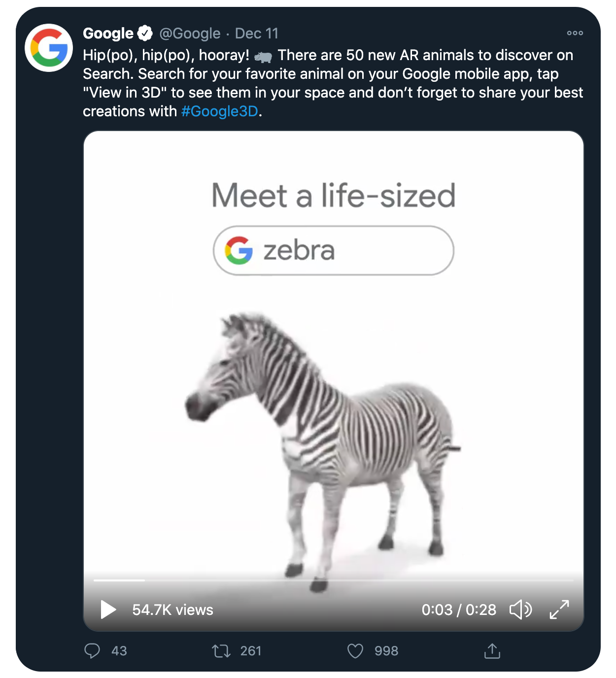Open the share tweet icon
616x678 pixels.
(x=492, y=650)
